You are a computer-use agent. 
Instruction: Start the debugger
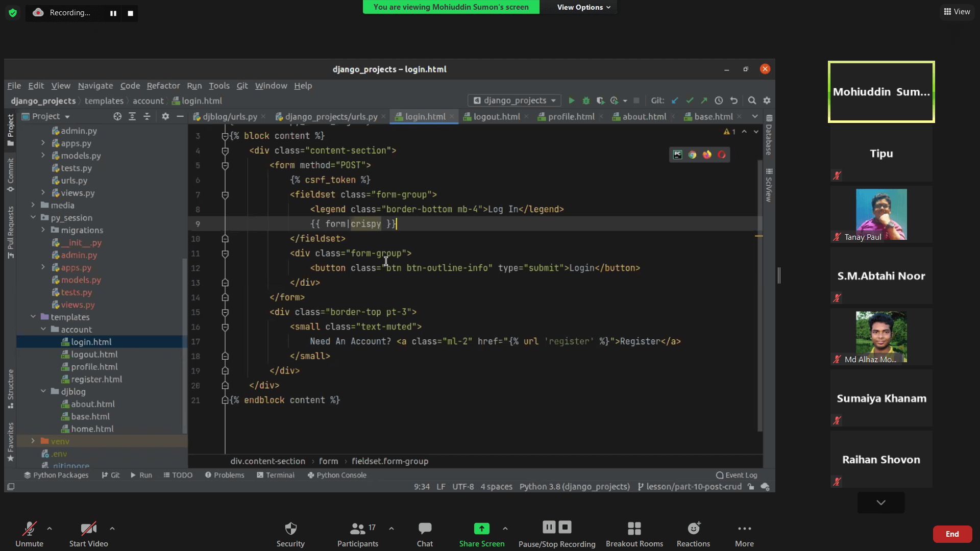point(586,101)
